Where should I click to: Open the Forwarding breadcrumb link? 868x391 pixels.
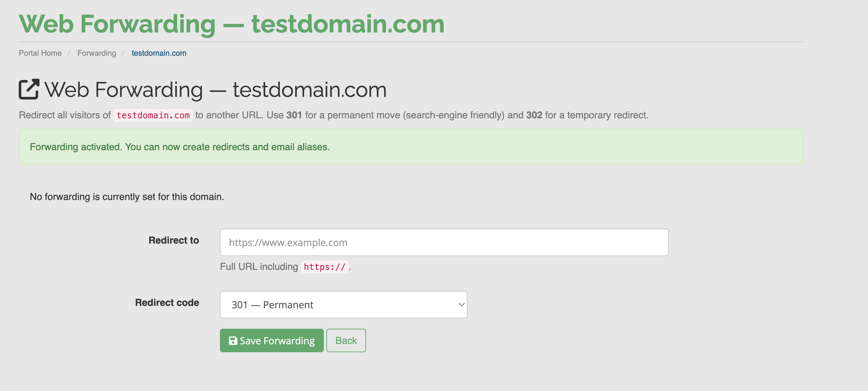tap(97, 53)
